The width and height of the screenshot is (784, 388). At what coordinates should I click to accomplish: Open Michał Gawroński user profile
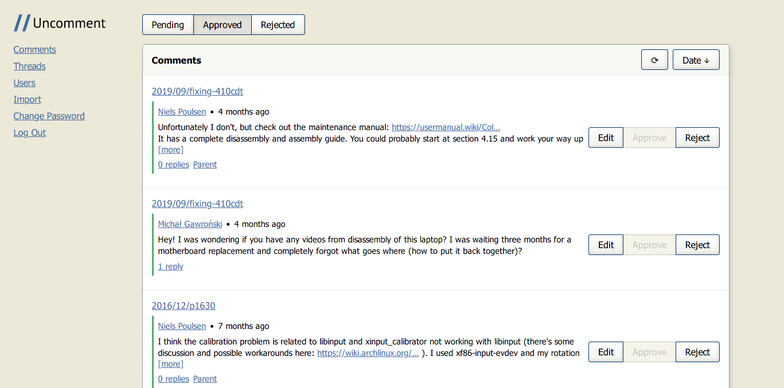tap(190, 224)
